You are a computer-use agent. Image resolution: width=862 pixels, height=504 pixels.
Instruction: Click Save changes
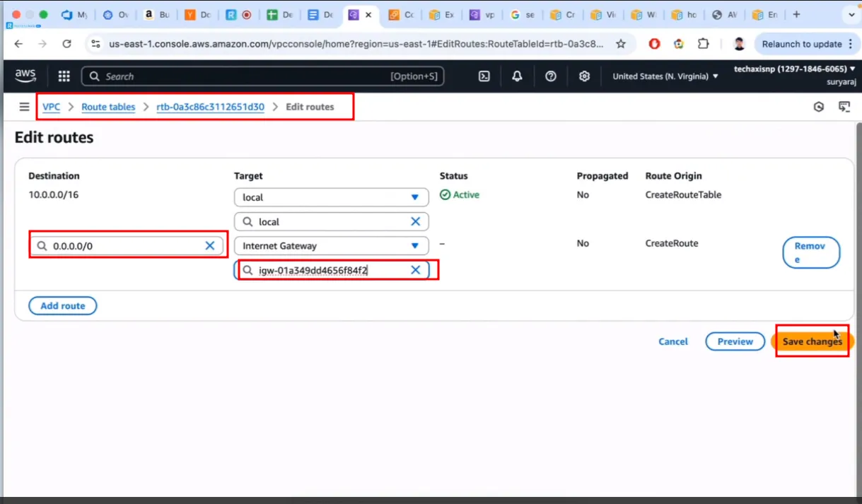tap(813, 341)
